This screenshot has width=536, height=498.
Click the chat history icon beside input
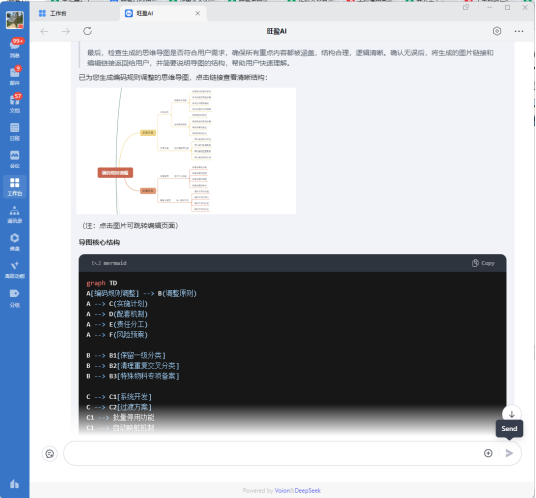[x=50, y=454]
